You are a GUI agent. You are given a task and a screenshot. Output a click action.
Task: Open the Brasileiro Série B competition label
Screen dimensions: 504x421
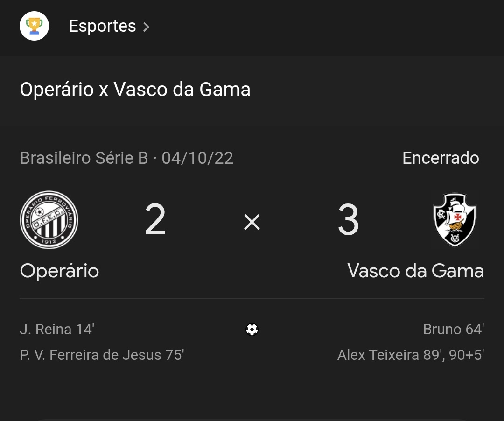84,158
